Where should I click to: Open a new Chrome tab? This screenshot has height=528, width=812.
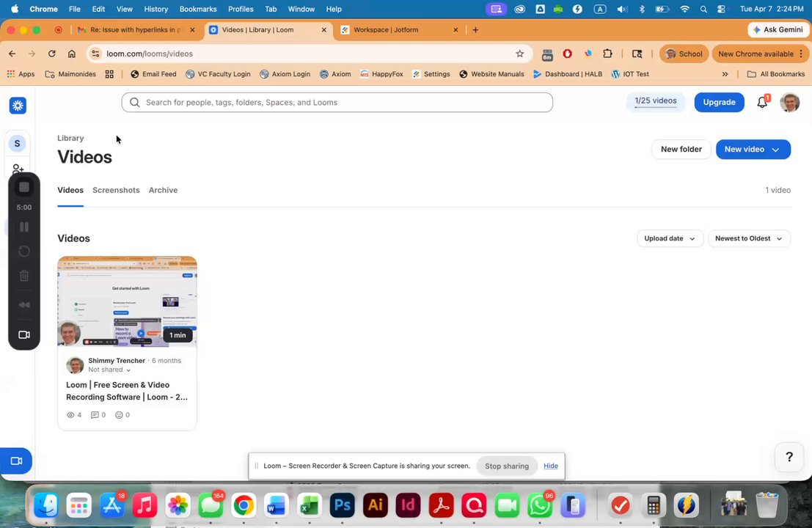[x=475, y=30]
